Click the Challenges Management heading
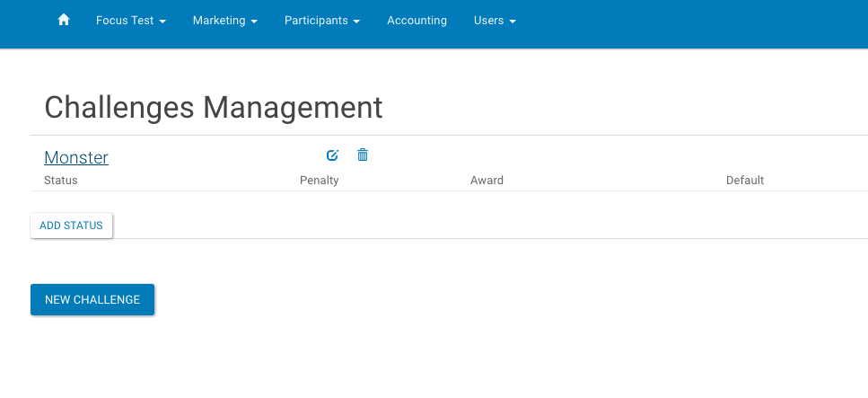 pos(214,108)
